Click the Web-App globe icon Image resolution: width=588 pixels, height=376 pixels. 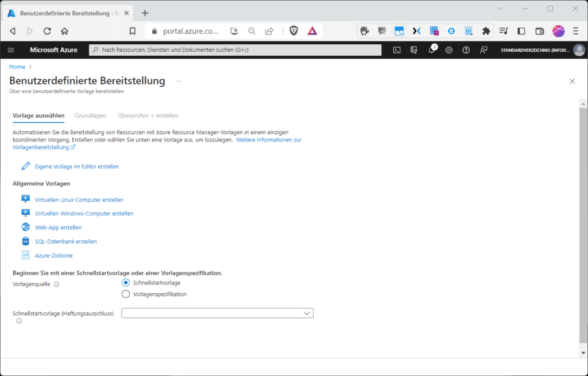[25, 227]
